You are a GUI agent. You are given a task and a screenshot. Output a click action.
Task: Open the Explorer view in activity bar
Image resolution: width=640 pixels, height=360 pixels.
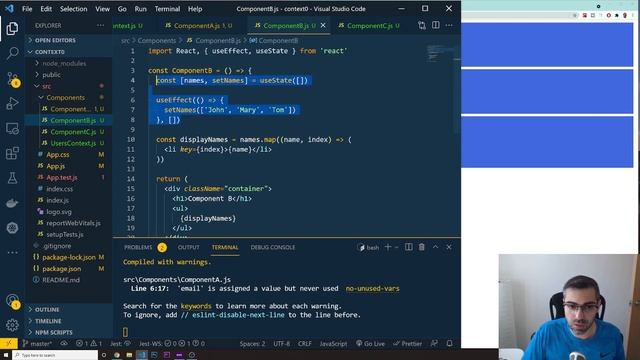coord(12,29)
